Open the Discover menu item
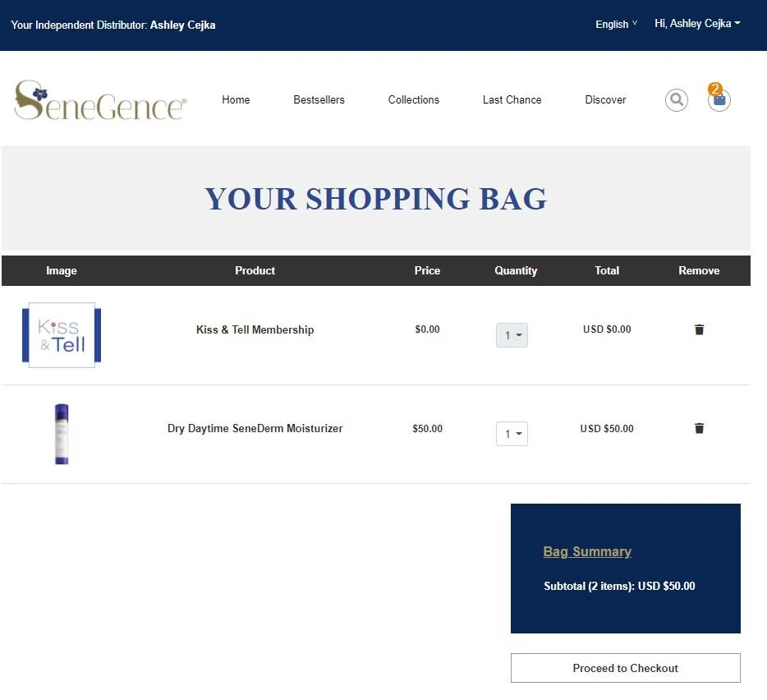This screenshot has width=767, height=700. 605,99
